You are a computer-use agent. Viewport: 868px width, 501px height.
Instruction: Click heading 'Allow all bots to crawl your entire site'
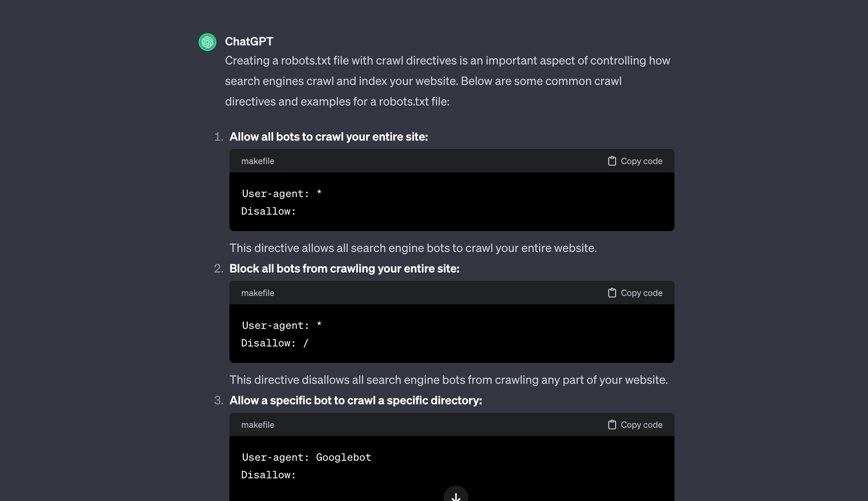328,137
